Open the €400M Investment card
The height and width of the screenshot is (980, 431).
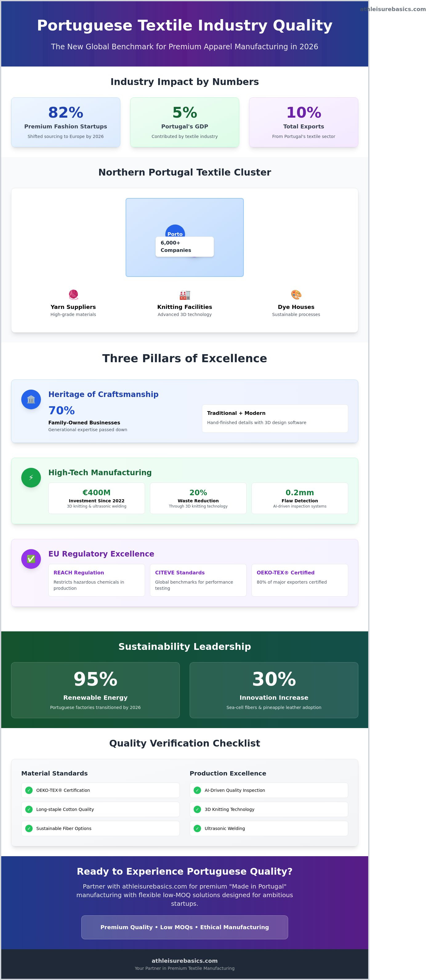97,498
